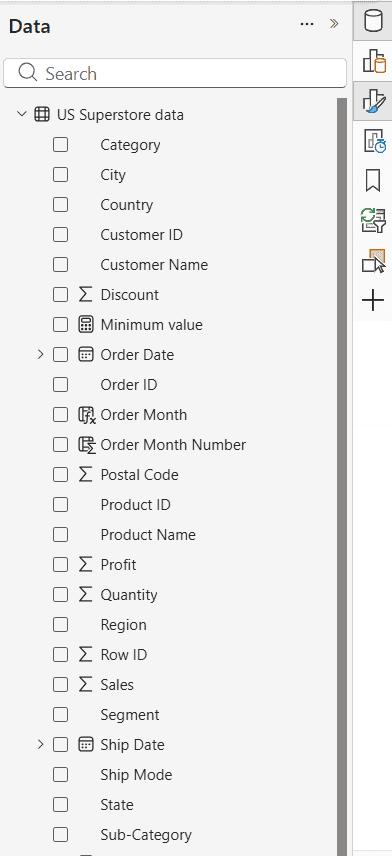The height and width of the screenshot is (856, 392).
Task: Tick the Profit field checkbox
Action: tap(61, 565)
